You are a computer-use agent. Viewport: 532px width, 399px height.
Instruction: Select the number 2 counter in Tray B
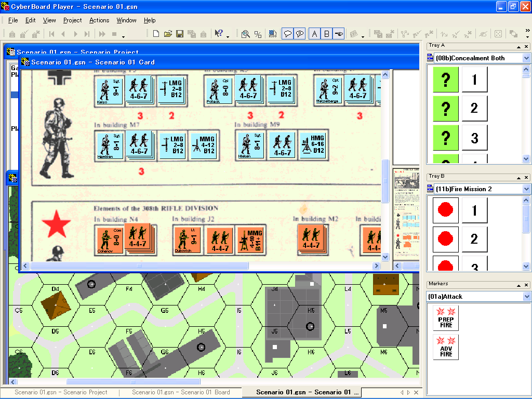click(475, 239)
